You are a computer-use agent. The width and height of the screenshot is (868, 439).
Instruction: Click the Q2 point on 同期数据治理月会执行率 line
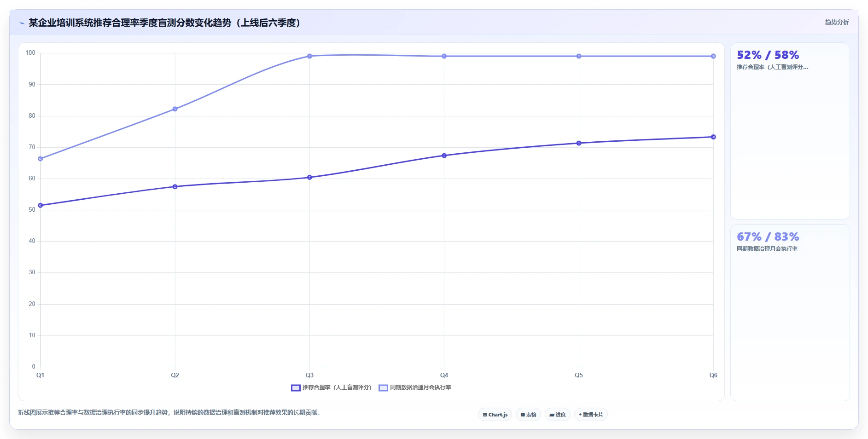click(175, 109)
